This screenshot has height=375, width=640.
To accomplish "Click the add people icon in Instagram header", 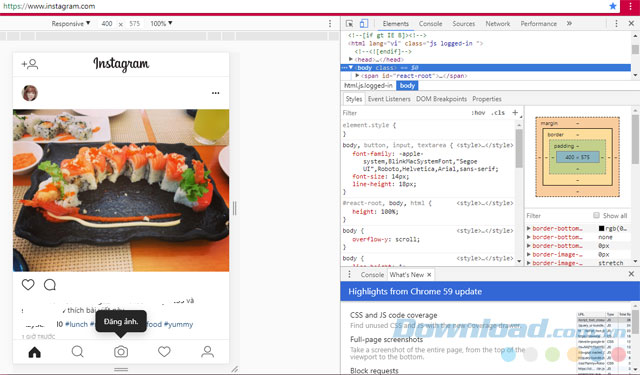I will click(30, 64).
